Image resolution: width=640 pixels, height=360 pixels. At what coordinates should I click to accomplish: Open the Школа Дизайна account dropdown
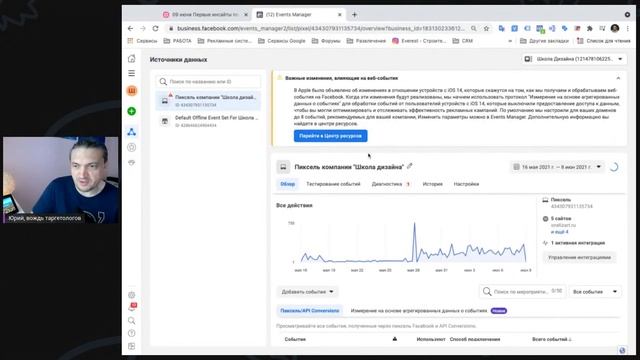[574, 59]
